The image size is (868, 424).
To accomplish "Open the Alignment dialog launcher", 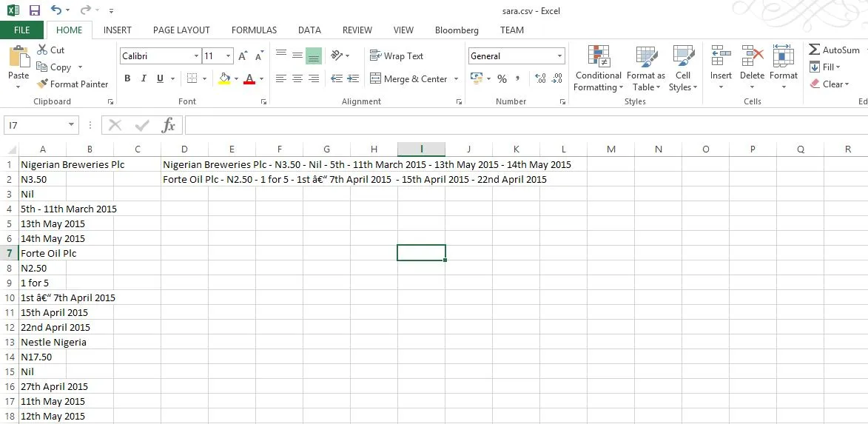I will click(x=458, y=102).
